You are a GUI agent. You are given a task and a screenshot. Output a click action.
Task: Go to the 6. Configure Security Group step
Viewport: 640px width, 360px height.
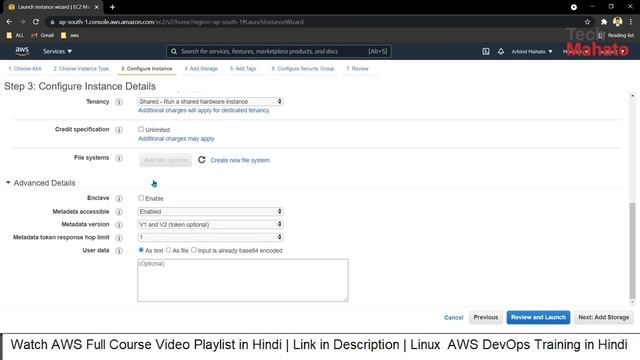click(303, 69)
